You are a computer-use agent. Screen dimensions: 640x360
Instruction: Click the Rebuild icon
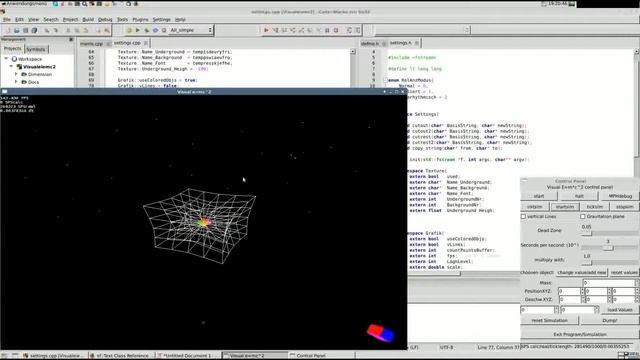tap(156, 30)
